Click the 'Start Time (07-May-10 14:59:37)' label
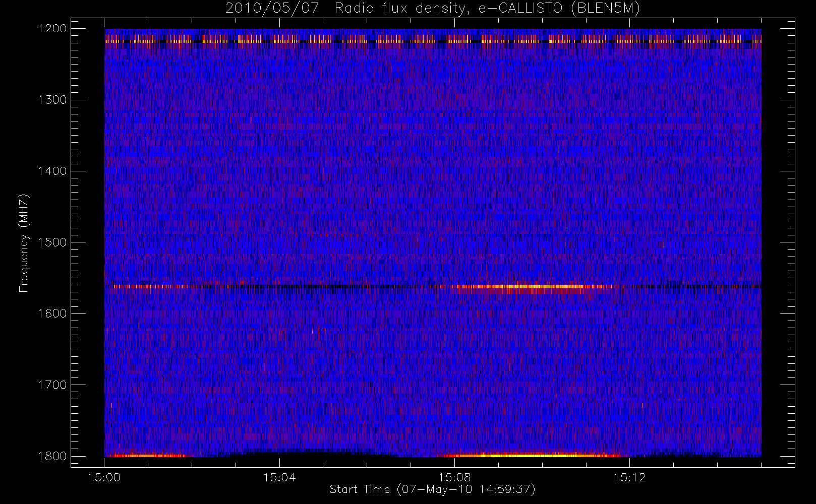816x504 pixels. pyautogui.click(x=432, y=489)
